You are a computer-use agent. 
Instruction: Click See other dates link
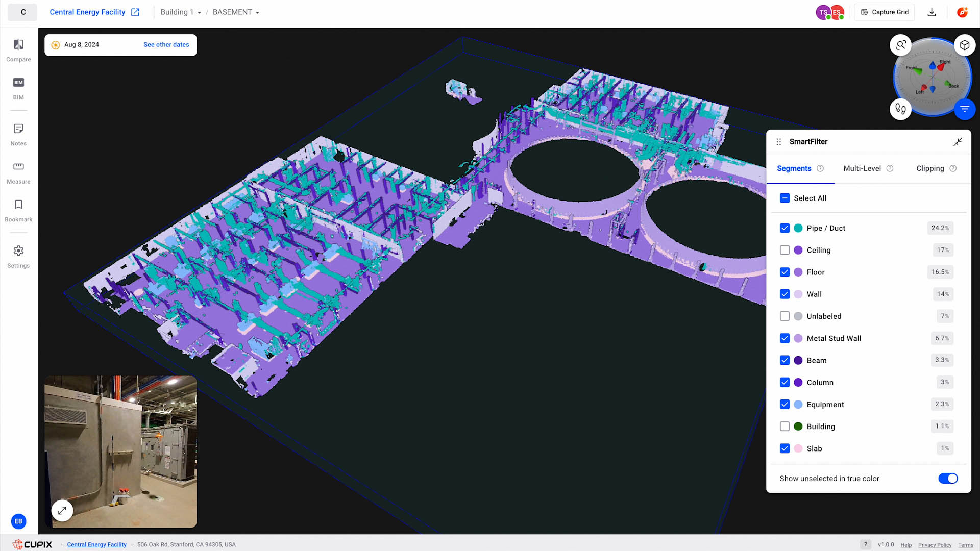166,45
